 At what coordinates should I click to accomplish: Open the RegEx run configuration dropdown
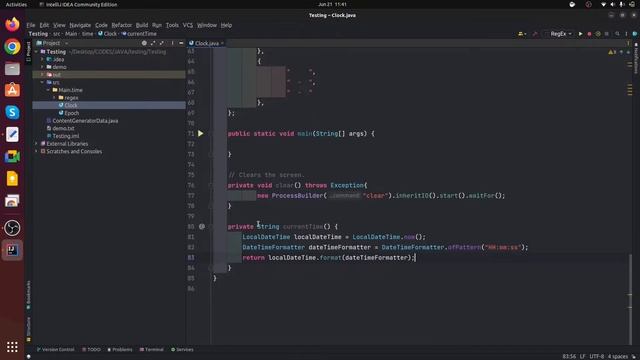click(560, 34)
